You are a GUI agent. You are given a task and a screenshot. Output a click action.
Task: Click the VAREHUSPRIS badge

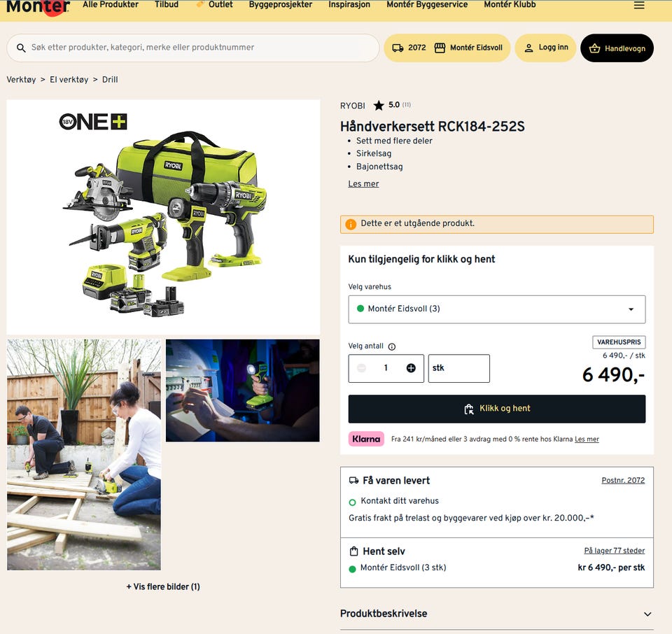(x=619, y=342)
